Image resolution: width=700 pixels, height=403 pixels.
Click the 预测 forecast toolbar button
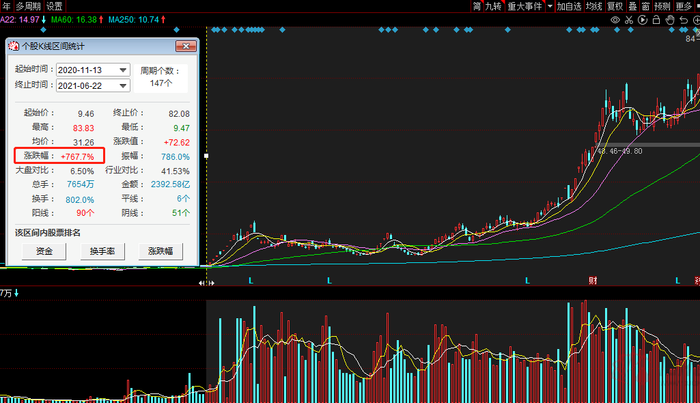(662, 6)
